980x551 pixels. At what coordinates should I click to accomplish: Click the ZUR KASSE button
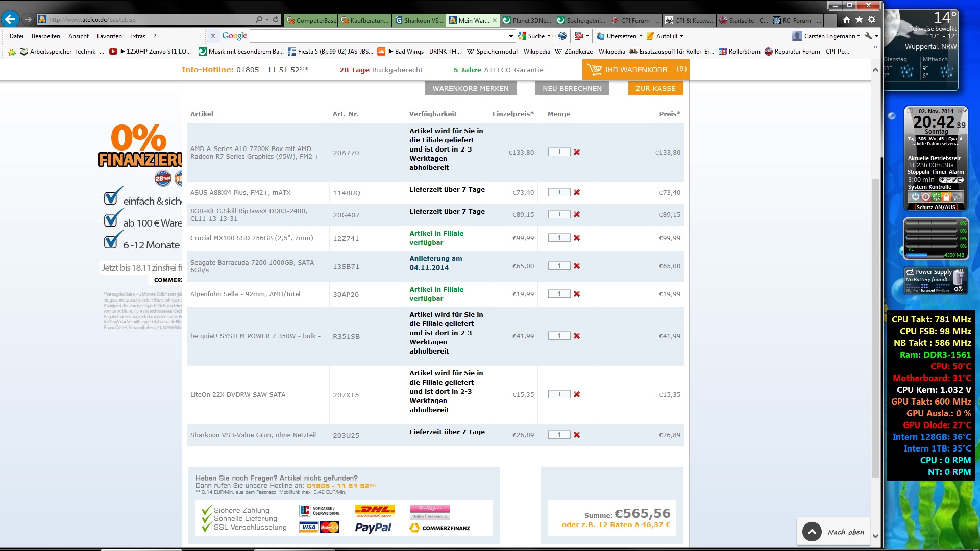(x=655, y=88)
